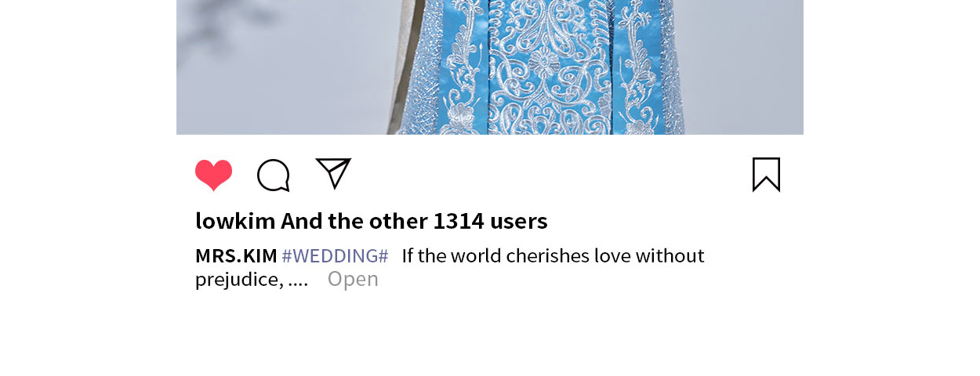Open the MRS.KIM profile from the caption
This screenshot has width=980, height=376.
(x=236, y=256)
